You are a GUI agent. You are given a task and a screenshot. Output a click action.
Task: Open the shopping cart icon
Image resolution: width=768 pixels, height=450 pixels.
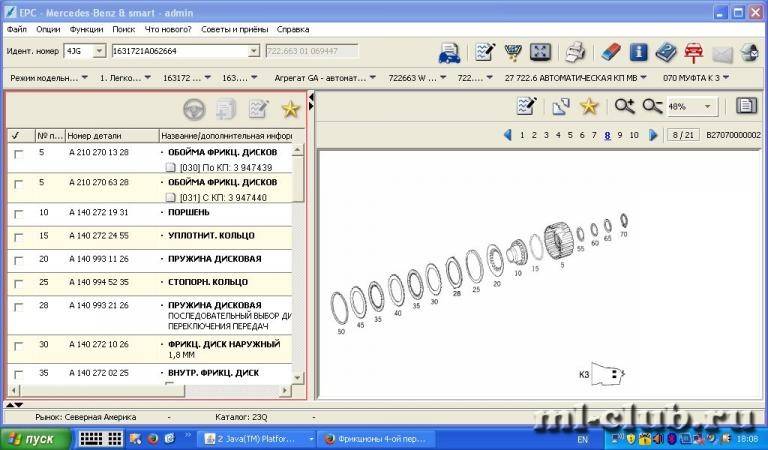point(512,52)
